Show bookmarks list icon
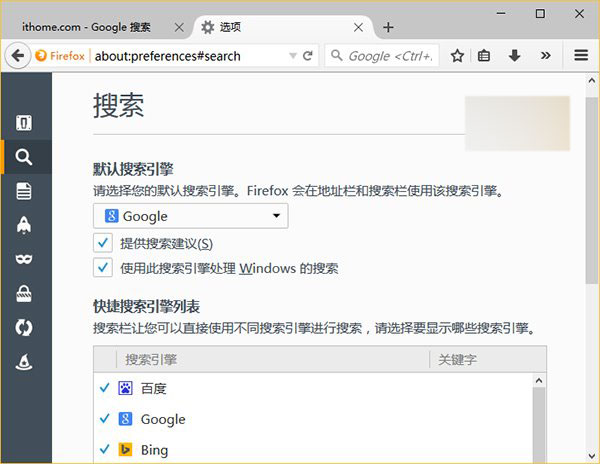 [x=484, y=56]
